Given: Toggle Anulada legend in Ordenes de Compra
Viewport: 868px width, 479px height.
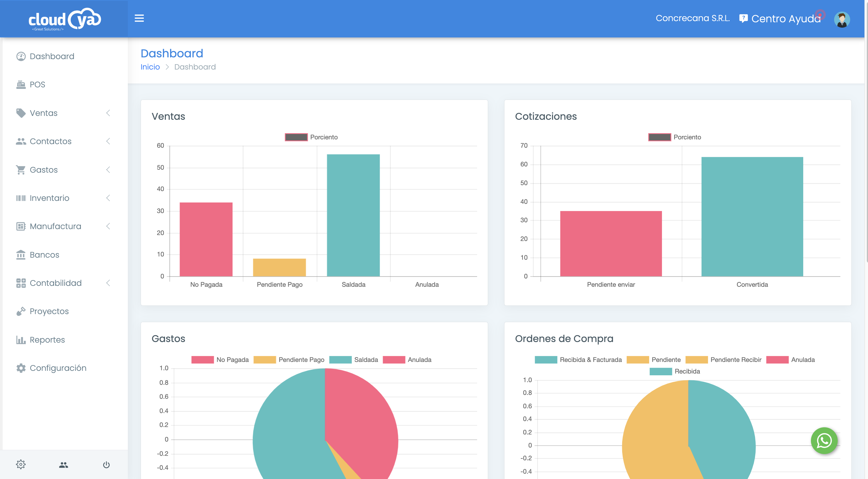Looking at the screenshot, I should coord(790,360).
